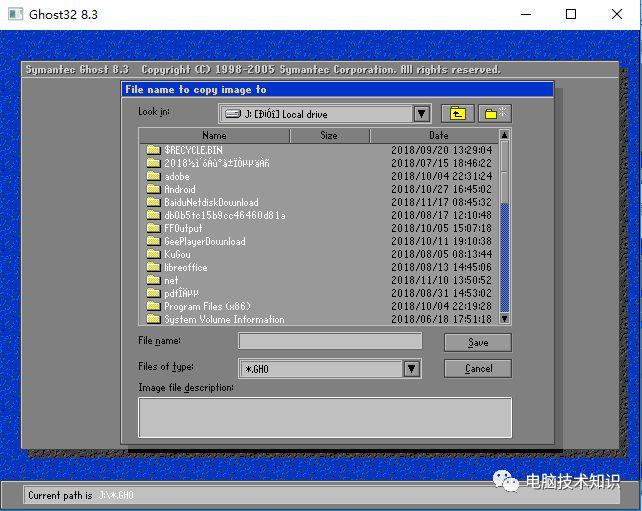Click the file list scroll up arrow
This screenshot has height=511, width=642.
(x=504, y=135)
